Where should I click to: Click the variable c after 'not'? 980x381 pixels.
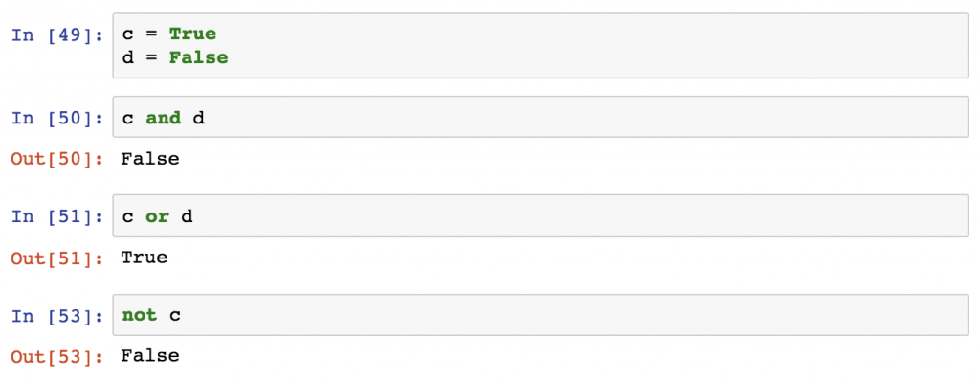point(175,316)
